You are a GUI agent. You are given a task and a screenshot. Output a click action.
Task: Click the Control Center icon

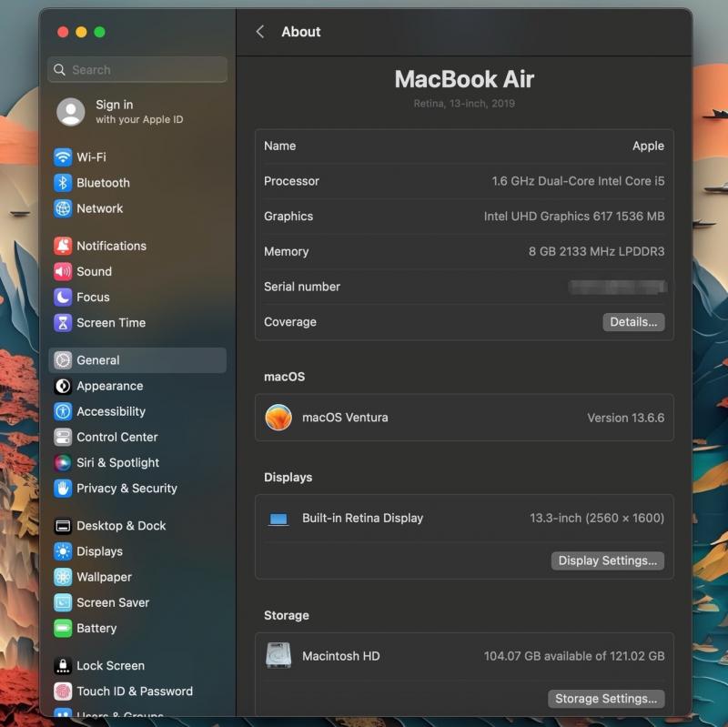pyautogui.click(x=63, y=437)
